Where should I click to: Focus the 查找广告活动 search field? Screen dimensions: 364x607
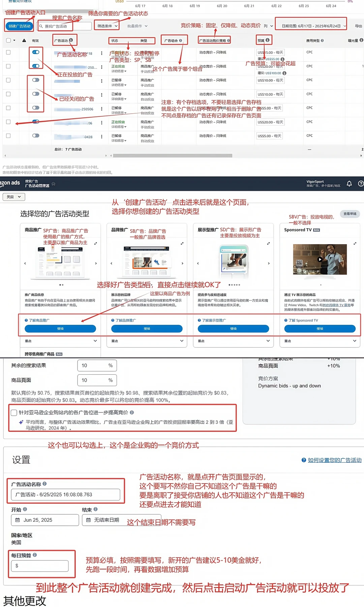click(x=64, y=26)
